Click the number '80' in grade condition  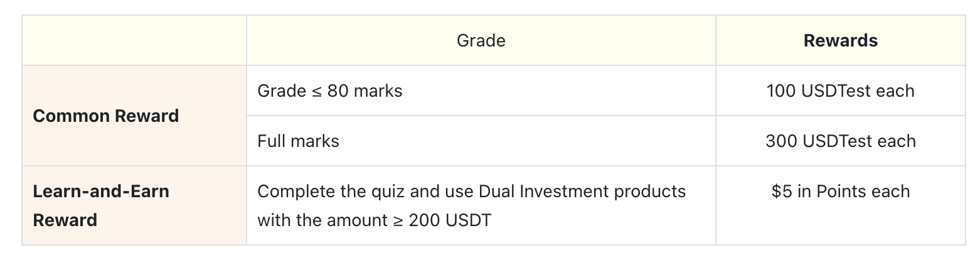[x=338, y=91]
